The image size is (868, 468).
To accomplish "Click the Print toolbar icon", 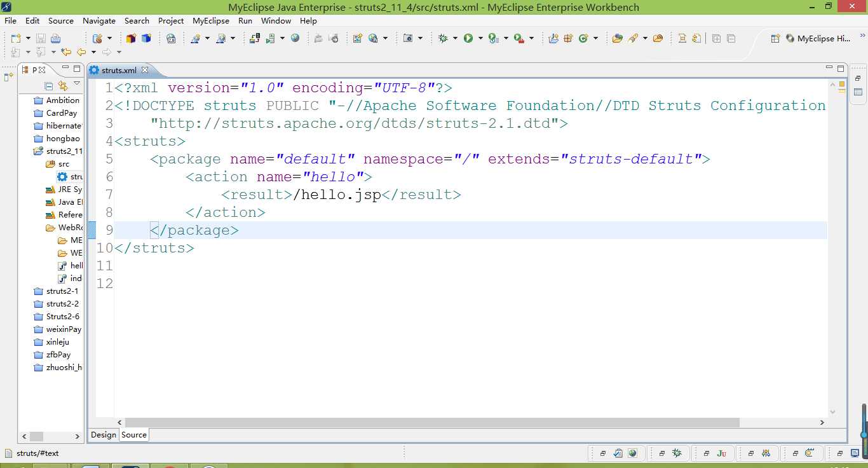I will (x=55, y=38).
